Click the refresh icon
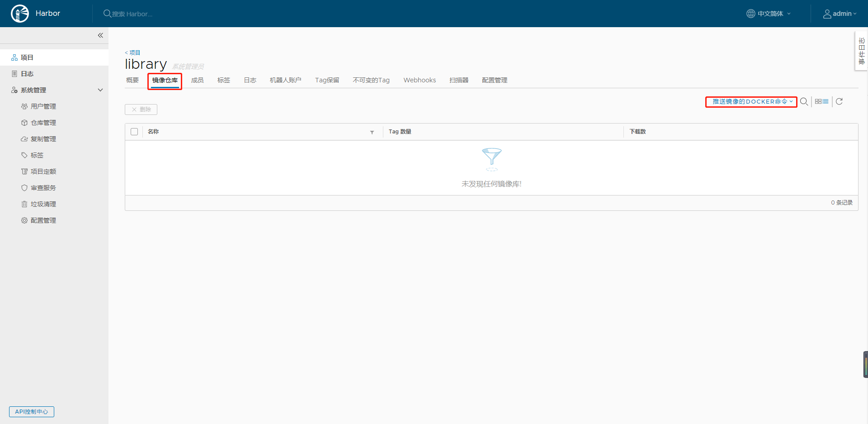868x424 pixels. [x=839, y=101]
